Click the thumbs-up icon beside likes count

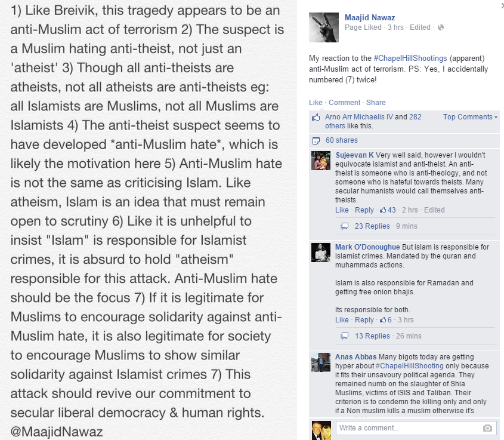tap(316, 117)
